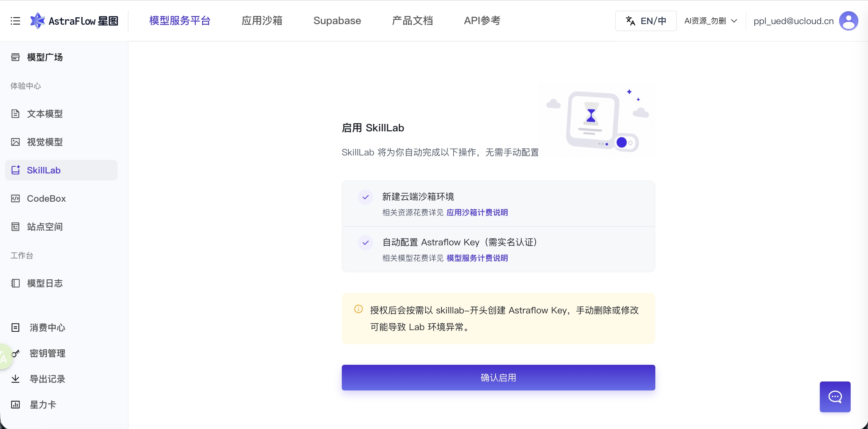Select CodeBox in the sidebar
This screenshot has height=429, width=868.
61,198
